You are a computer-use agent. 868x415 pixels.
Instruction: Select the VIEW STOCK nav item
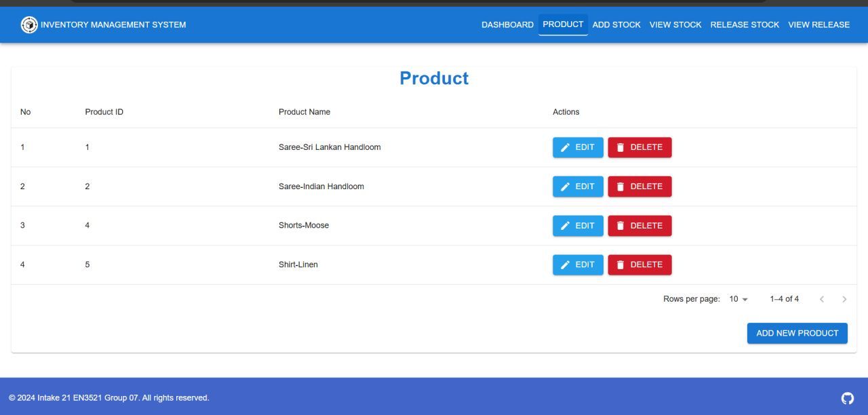[675, 24]
